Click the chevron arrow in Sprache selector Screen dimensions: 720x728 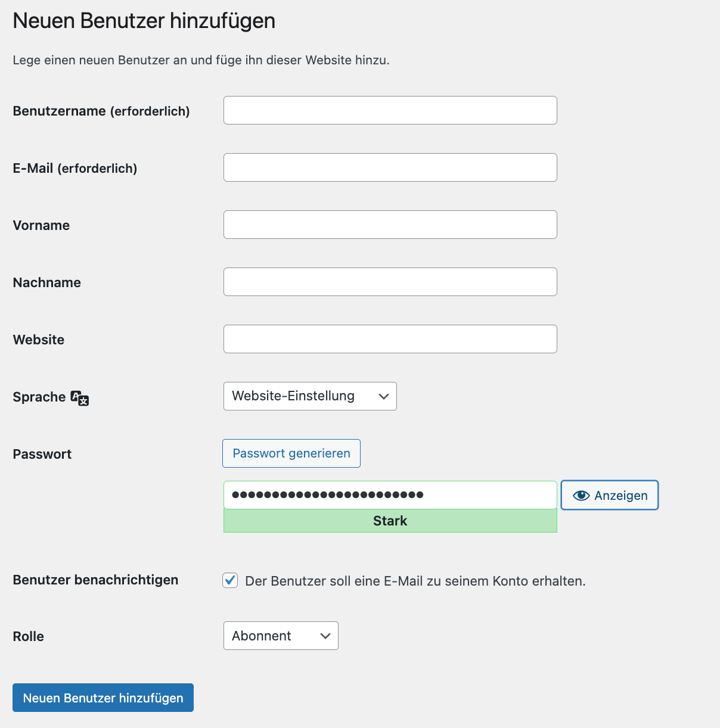[384, 396]
